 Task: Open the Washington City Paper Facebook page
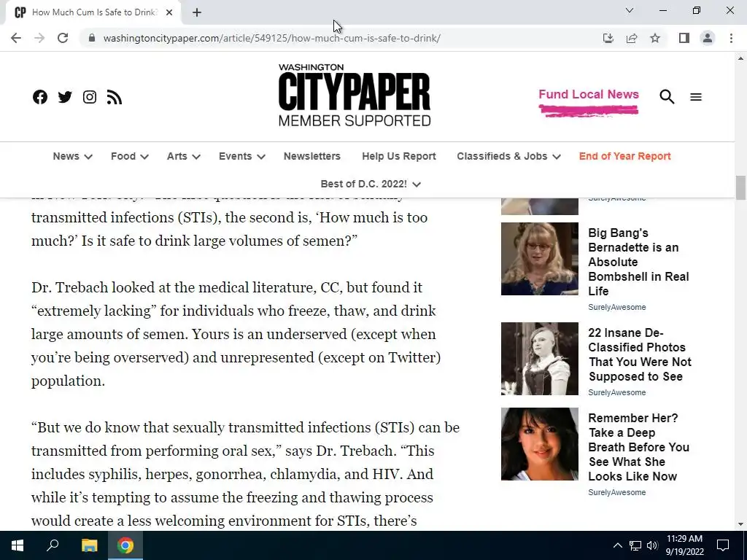(x=40, y=97)
